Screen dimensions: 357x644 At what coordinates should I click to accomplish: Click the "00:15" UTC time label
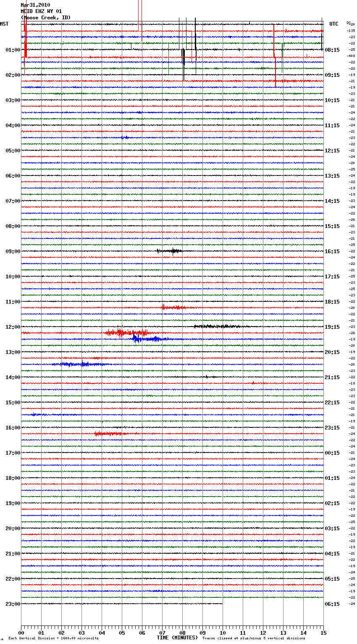[x=332, y=453]
